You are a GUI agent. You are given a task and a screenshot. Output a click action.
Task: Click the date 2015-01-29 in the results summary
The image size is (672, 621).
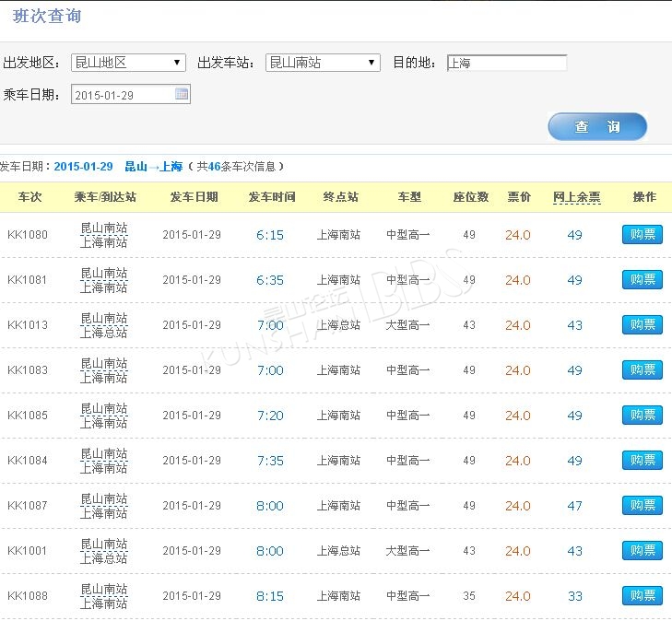[83, 167]
